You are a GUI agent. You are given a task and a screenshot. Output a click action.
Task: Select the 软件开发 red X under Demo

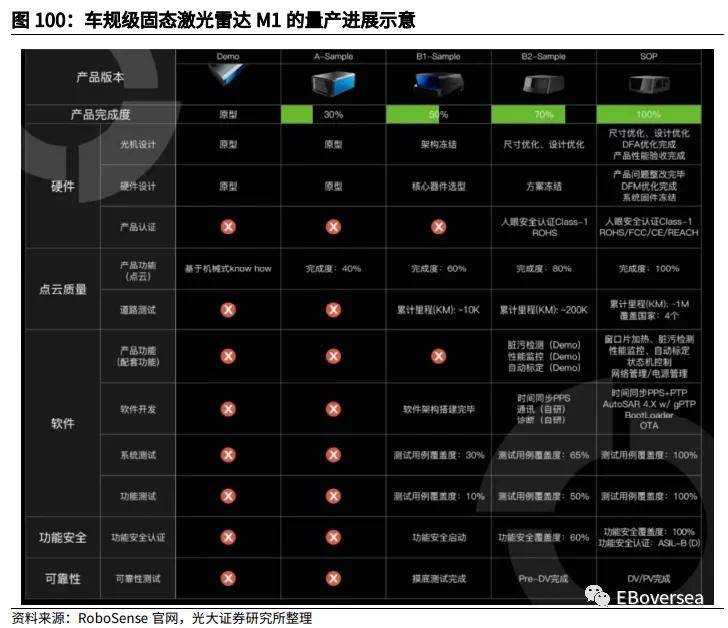(228, 409)
